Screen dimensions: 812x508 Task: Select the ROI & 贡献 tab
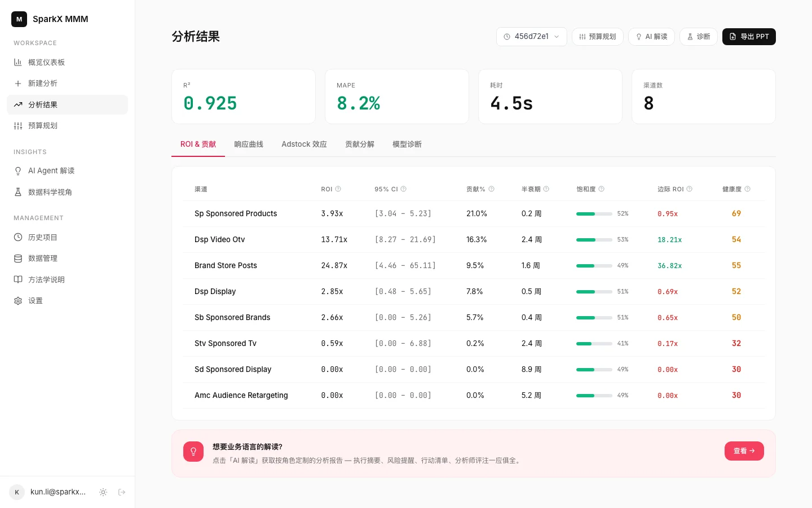coord(198,144)
